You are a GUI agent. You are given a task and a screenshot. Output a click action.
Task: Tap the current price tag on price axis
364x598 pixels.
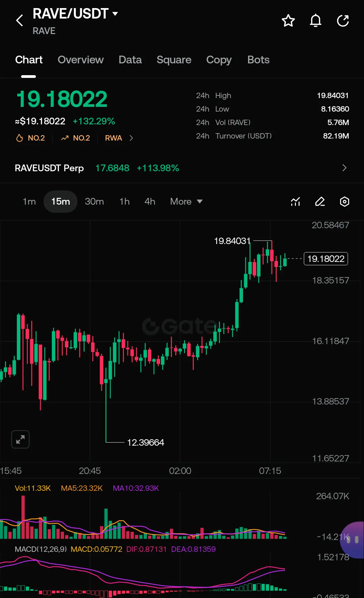point(326,259)
